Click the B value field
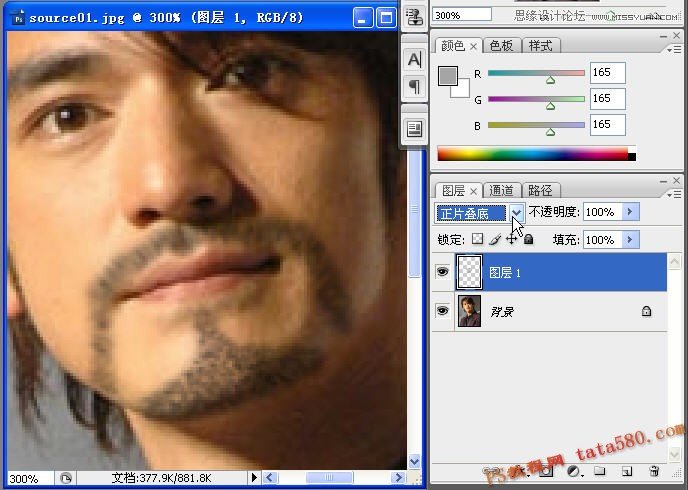 pos(607,125)
